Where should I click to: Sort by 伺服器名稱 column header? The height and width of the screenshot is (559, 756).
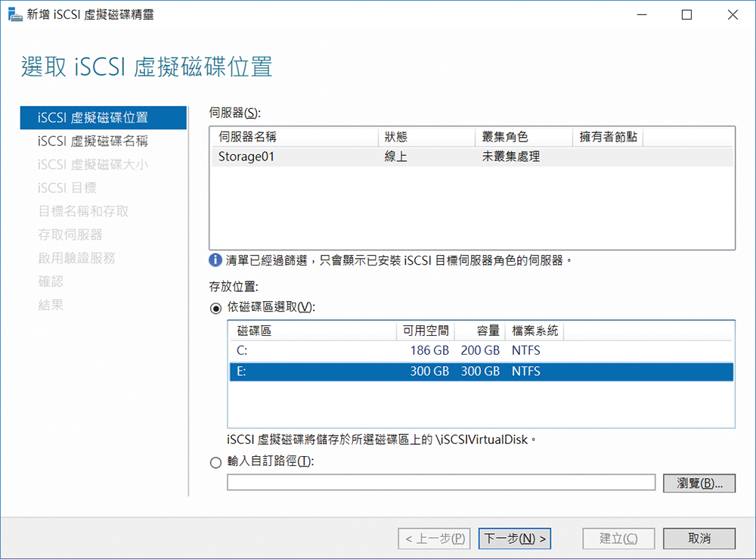[x=293, y=137]
